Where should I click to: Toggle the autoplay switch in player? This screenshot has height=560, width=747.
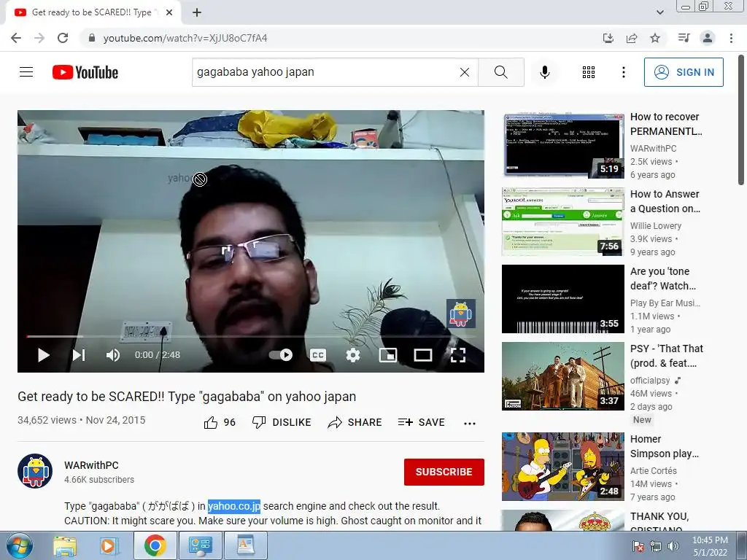click(281, 355)
